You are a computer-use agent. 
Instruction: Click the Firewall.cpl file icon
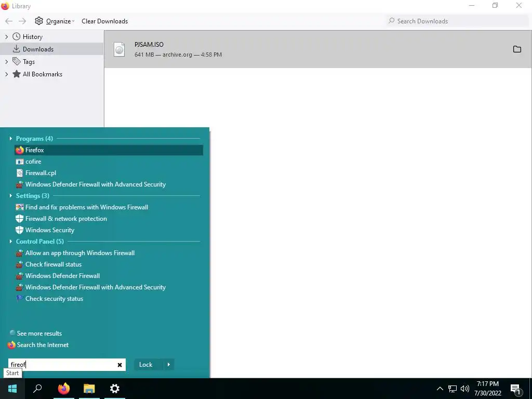20,173
